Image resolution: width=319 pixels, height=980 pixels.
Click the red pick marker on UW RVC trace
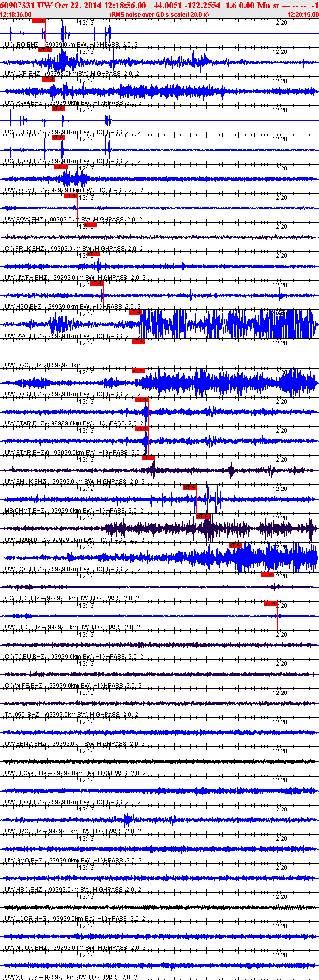[136, 312]
